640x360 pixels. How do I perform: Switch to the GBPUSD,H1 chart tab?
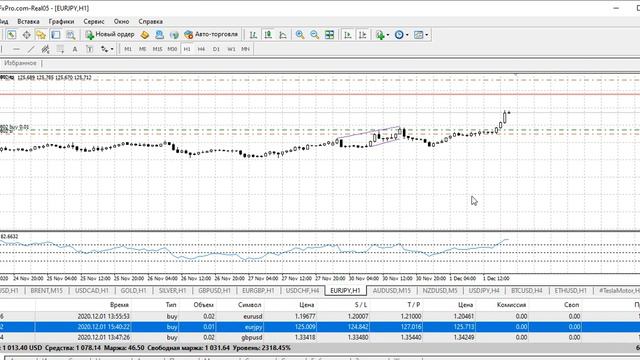(x=214, y=291)
